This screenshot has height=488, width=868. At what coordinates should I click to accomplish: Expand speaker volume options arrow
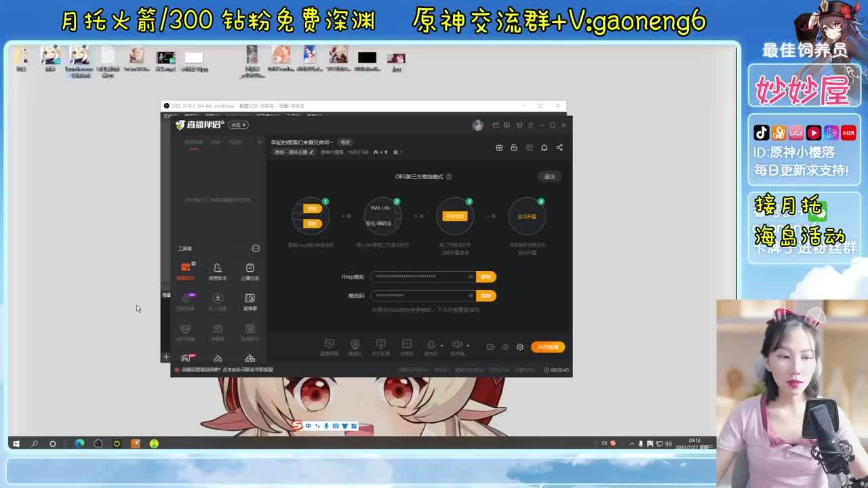pos(468,346)
